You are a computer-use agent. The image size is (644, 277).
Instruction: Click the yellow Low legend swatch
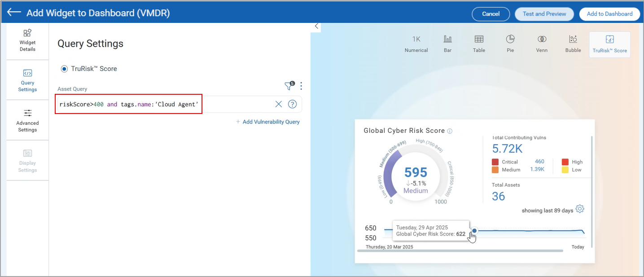[565, 170]
